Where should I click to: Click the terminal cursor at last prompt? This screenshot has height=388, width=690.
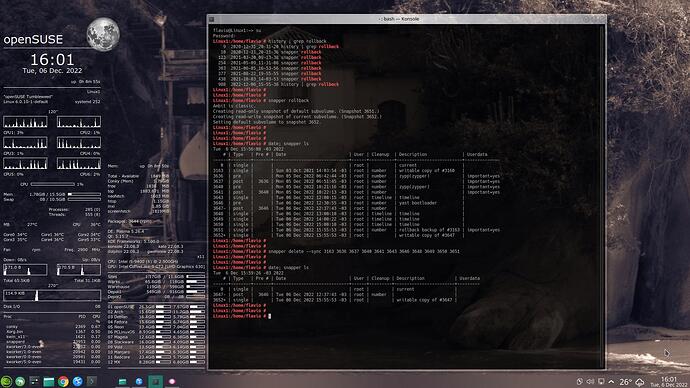coord(270,316)
